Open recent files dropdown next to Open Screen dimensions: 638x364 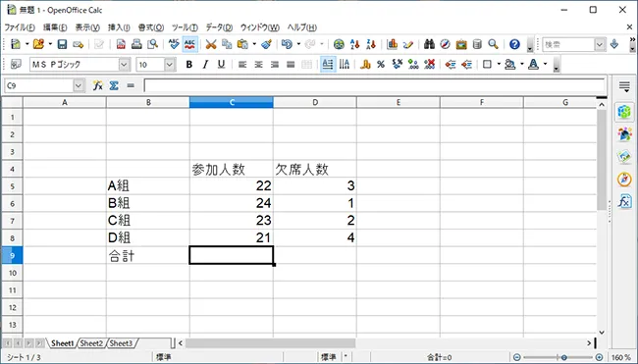[50, 44]
